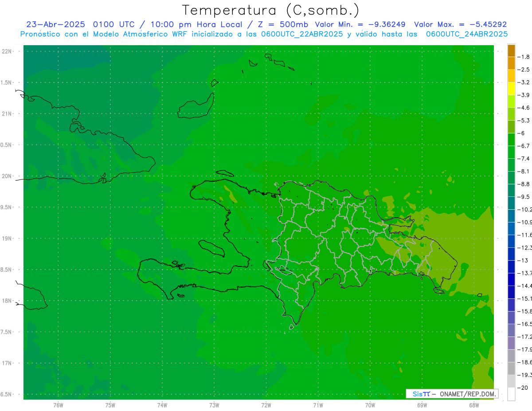Select the green swatch between -6.7 and -7.4

click(x=512, y=152)
